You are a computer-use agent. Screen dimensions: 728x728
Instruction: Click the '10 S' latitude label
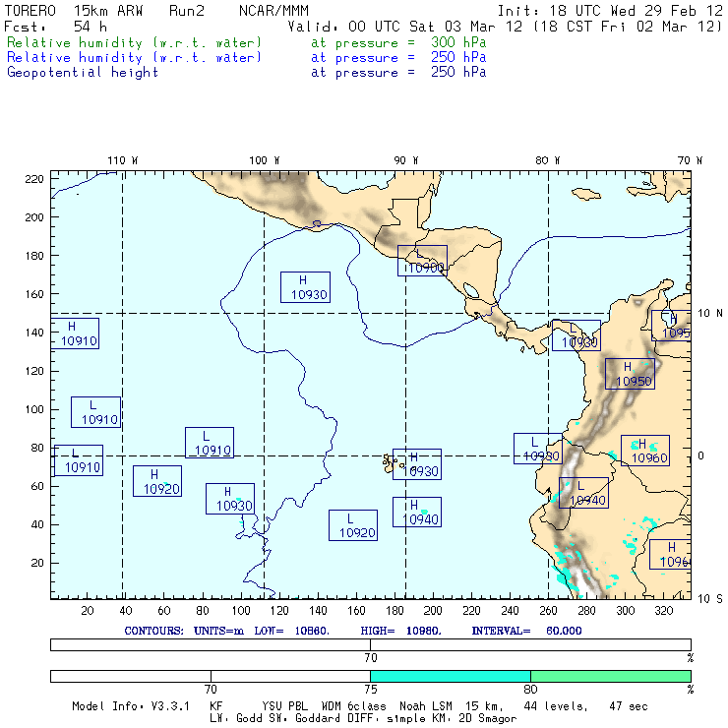[x=710, y=599]
